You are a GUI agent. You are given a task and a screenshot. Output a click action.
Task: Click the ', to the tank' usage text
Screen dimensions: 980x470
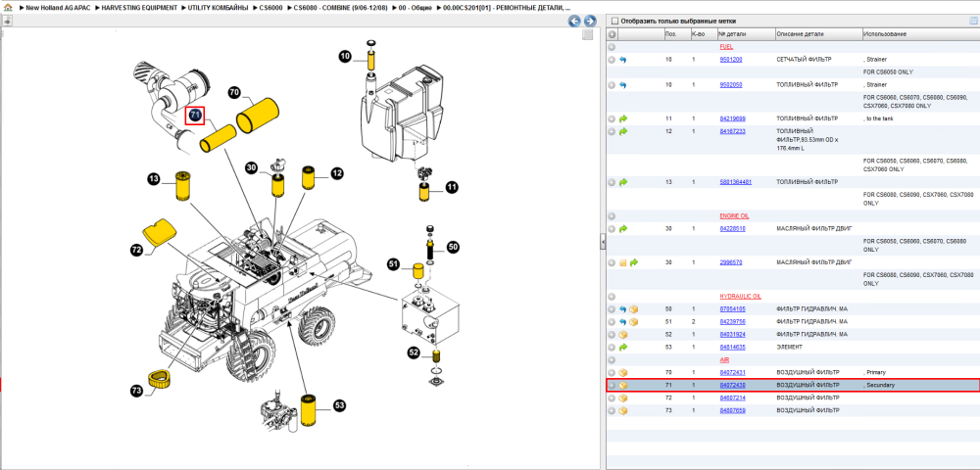coord(877,117)
